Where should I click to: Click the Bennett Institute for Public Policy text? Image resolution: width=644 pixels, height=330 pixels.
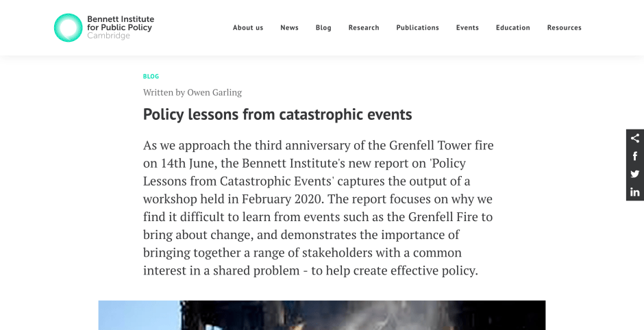point(121,24)
